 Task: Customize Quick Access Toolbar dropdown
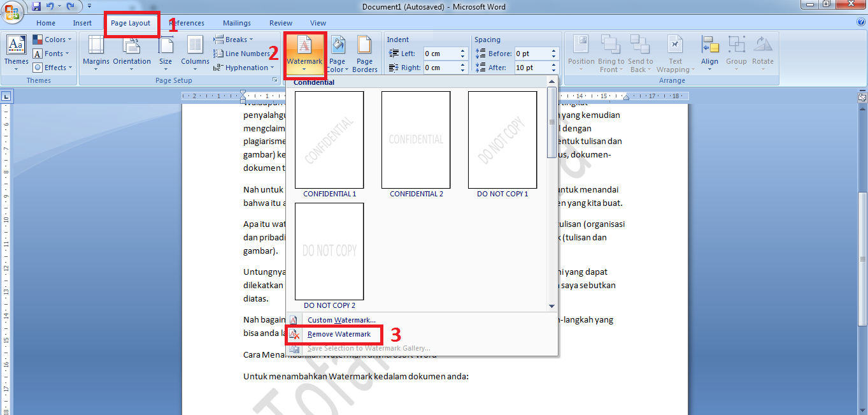89,7
